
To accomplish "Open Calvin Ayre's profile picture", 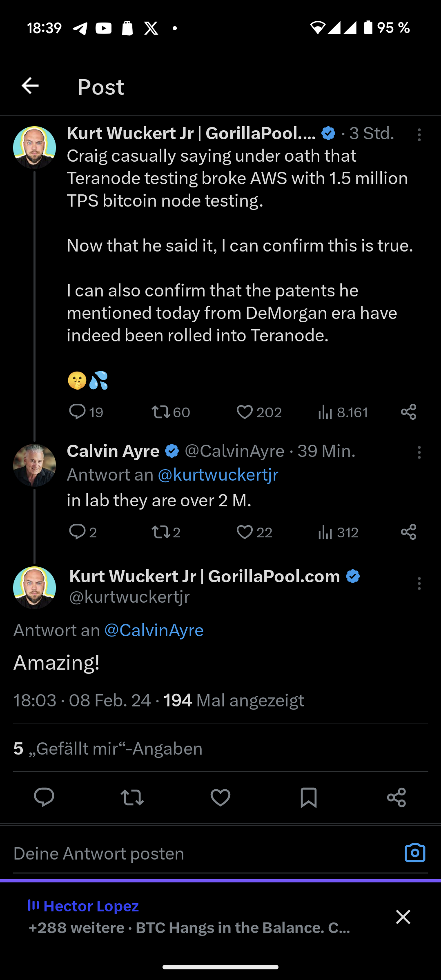I will (x=35, y=465).
